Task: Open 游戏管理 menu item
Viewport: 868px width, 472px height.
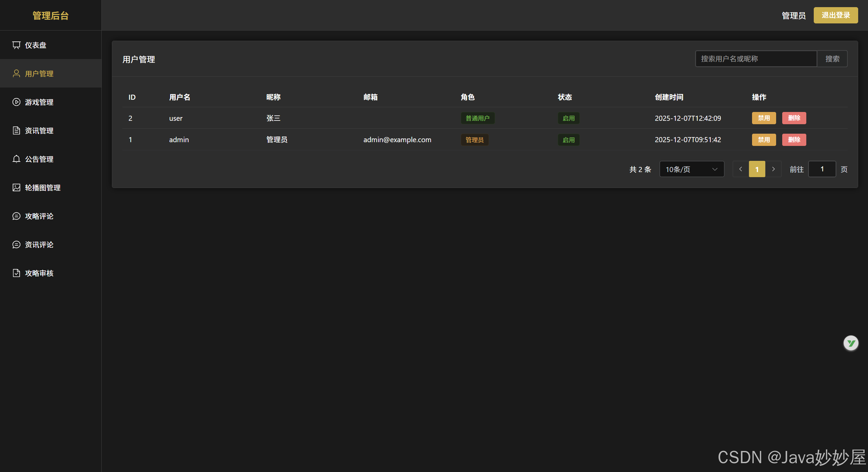Action: pos(39,102)
